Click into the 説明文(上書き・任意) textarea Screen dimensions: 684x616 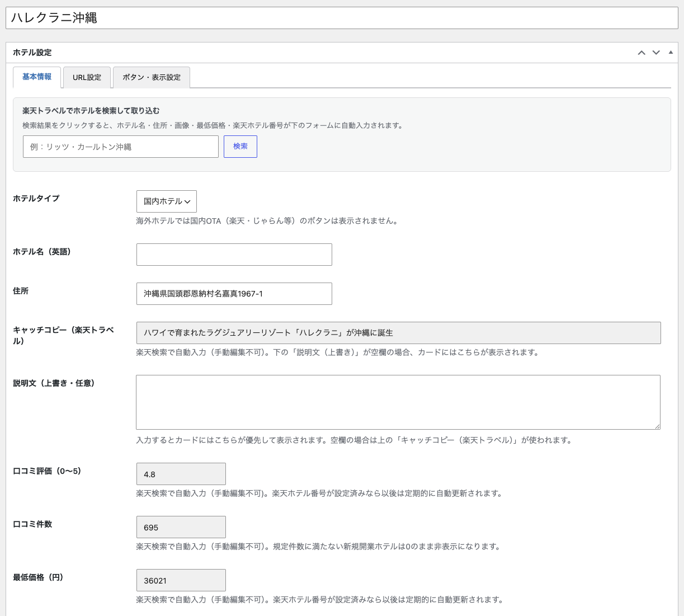point(398,402)
